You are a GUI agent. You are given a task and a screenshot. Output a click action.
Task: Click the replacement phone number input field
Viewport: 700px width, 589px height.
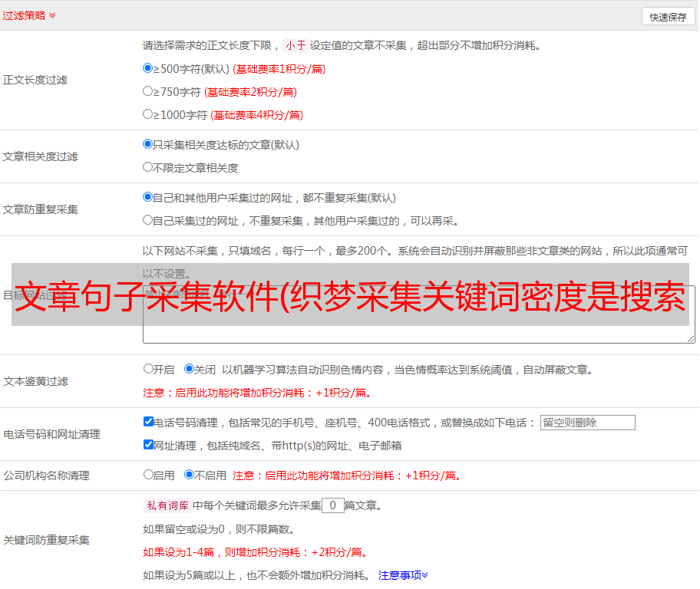pyautogui.click(x=587, y=423)
